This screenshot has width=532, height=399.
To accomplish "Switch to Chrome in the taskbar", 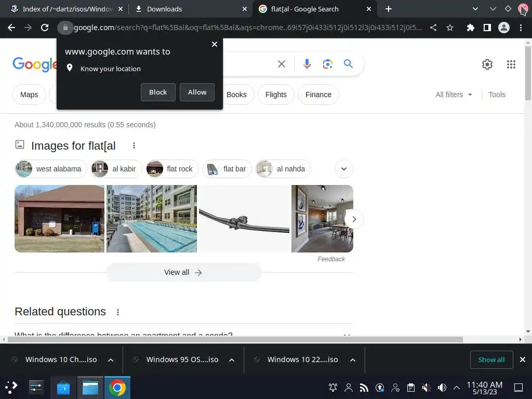I will pos(117,388).
